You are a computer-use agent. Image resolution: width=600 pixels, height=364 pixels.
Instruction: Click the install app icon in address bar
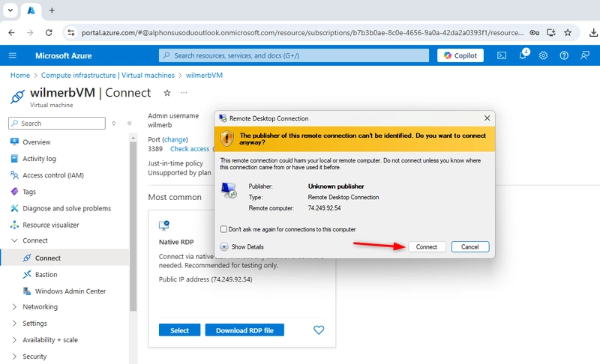click(551, 32)
